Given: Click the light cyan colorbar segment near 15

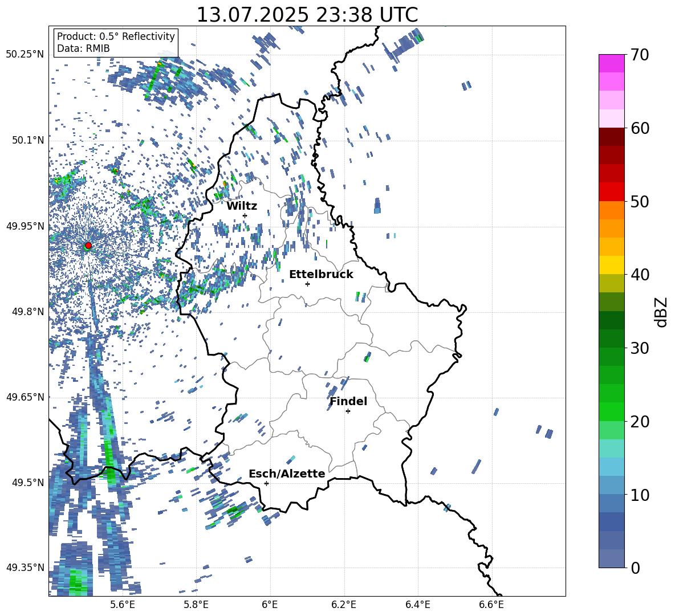Looking at the screenshot, I should point(611,448).
